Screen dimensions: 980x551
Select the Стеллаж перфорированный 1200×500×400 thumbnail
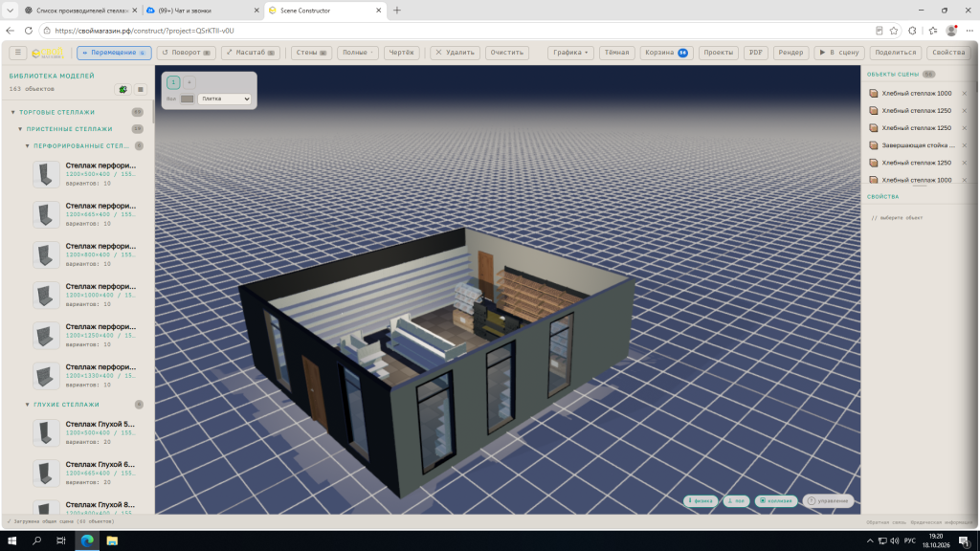click(x=46, y=175)
